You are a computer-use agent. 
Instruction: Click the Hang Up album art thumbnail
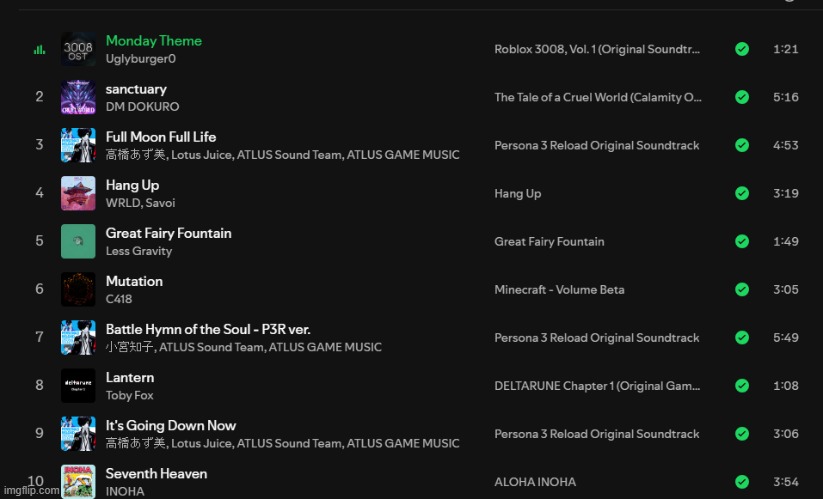pos(78,193)
